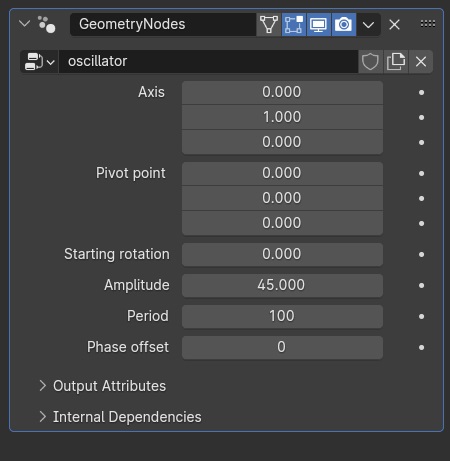Click the GeometryNodes modifier name field
Screen dimensions: 450x461
click(163, 24)
